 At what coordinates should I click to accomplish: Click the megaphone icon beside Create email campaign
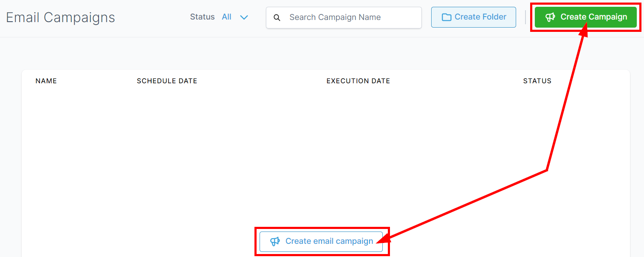pyautogui.click(x=275, y=241)
